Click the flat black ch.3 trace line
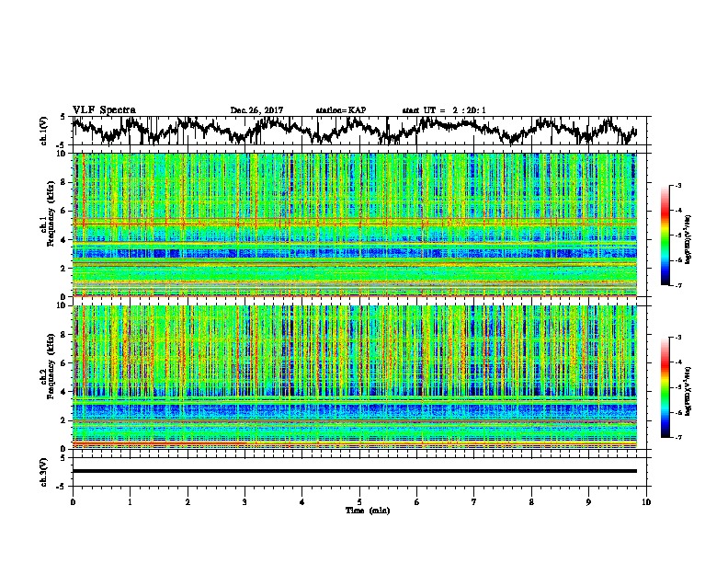728x563 pixels. tap(355, 471)
